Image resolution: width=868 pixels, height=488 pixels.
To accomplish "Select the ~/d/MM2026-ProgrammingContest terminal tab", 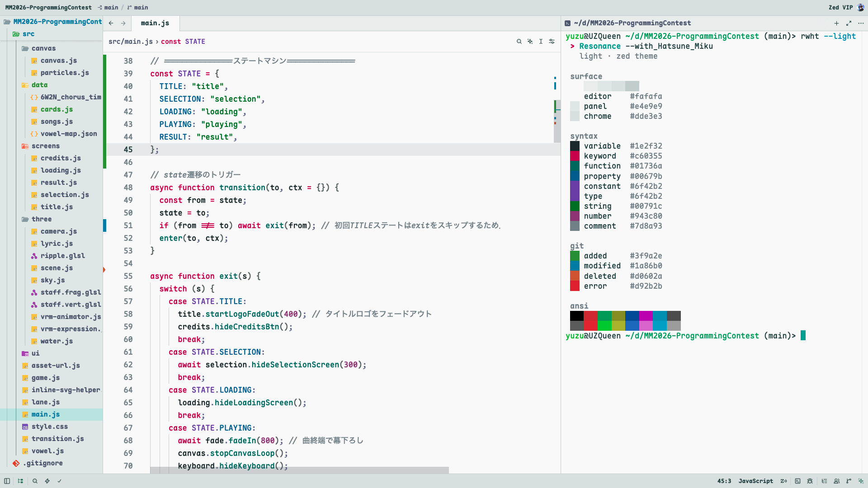I will tap(632, 23).
